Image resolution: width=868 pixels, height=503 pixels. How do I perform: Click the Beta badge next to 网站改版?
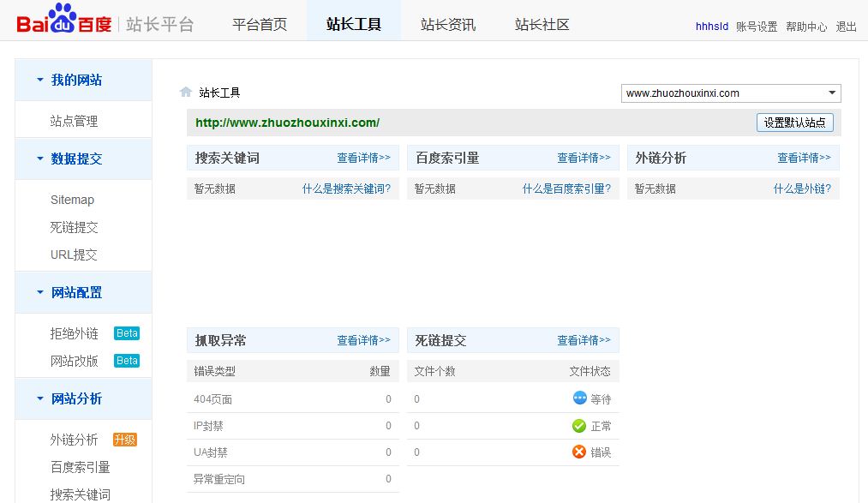click(127, 361)
